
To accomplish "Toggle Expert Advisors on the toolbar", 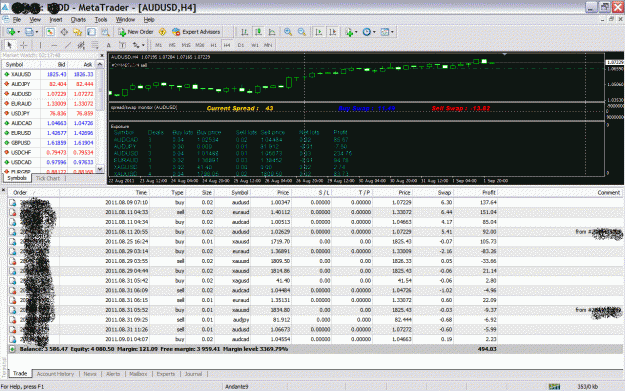I will (196, 32).
